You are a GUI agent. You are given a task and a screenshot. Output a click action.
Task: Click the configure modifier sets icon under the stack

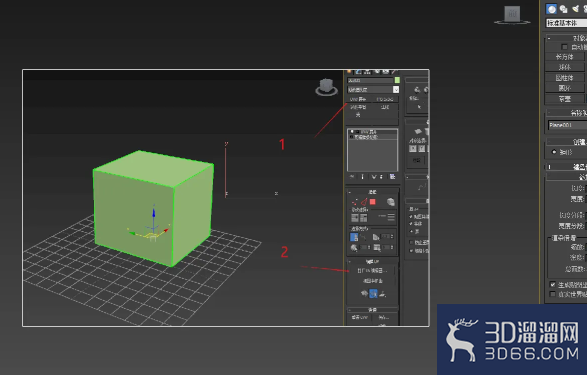(392, 177)
